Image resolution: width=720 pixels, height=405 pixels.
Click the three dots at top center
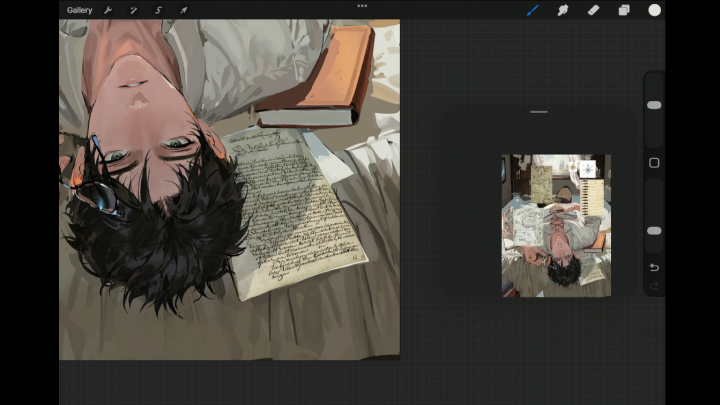pyautogui.click(x=362, y=6)
